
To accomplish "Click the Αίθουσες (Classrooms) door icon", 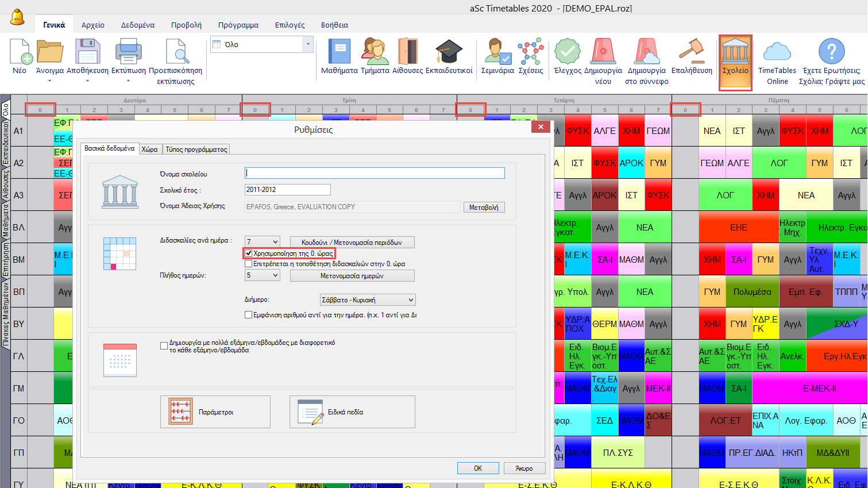I will [x=407, y=52].
